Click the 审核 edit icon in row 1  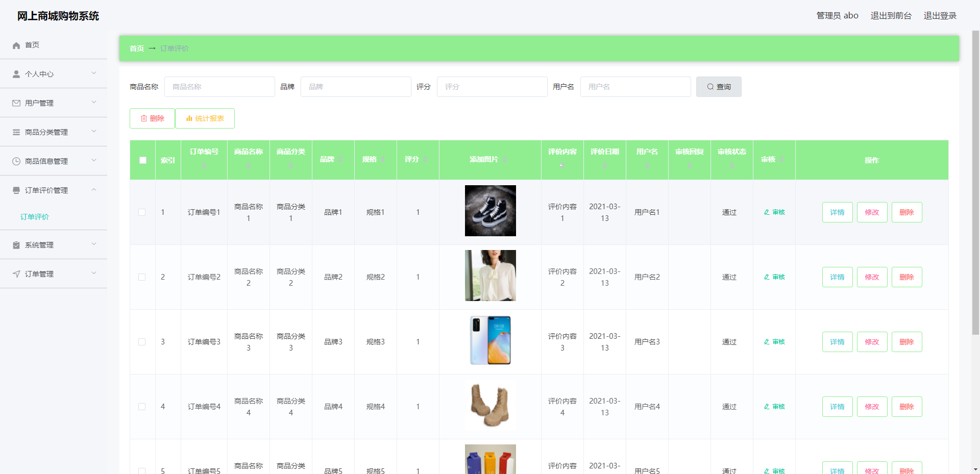click(767, 212)
